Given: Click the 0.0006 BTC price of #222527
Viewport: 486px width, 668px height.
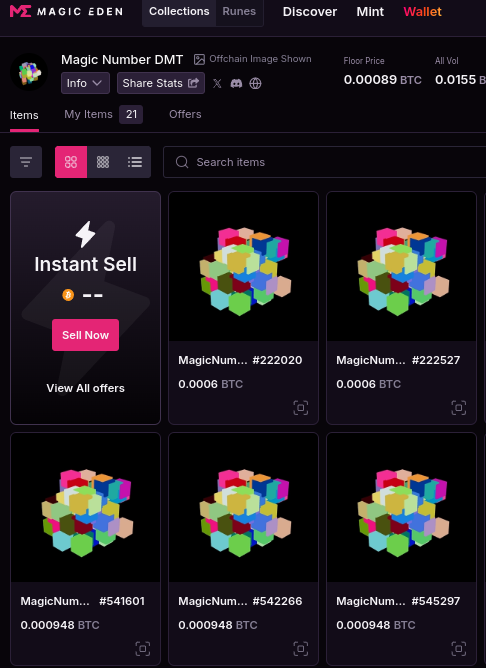Looking at the screenshot, I should 368,384.
